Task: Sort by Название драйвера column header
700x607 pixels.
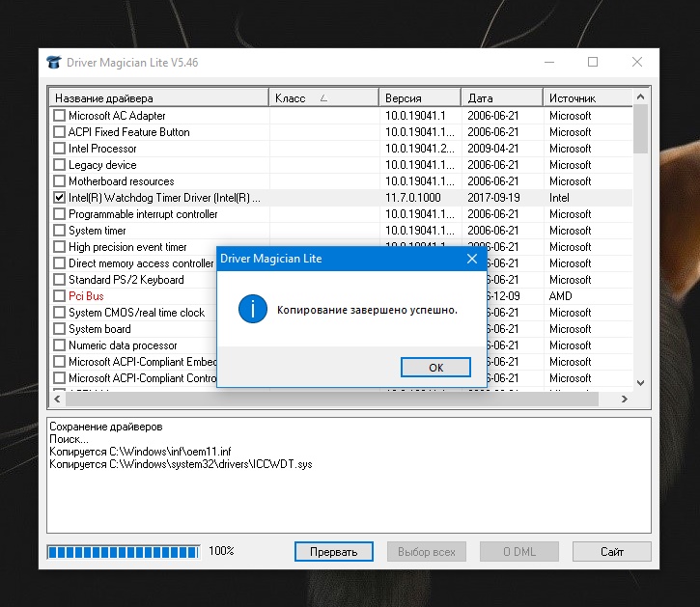Action: 159,97
